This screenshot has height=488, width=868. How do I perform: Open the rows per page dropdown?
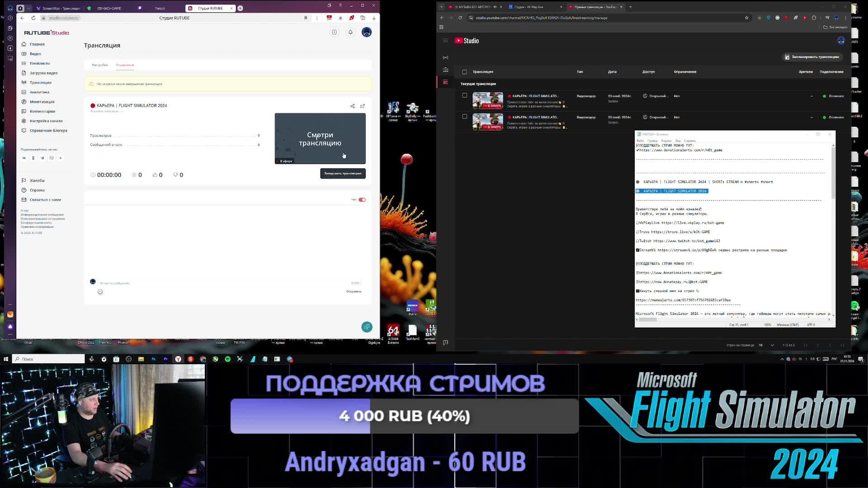766,345
